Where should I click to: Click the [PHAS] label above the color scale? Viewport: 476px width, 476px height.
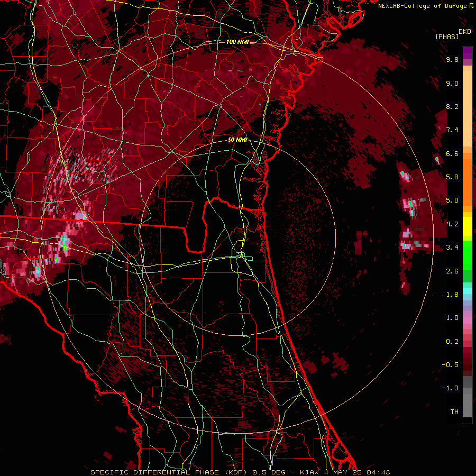[447, 37]
